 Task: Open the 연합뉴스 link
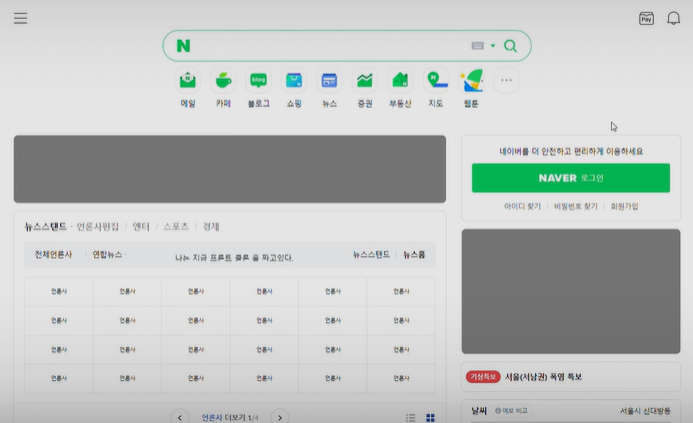pos(107,255)
